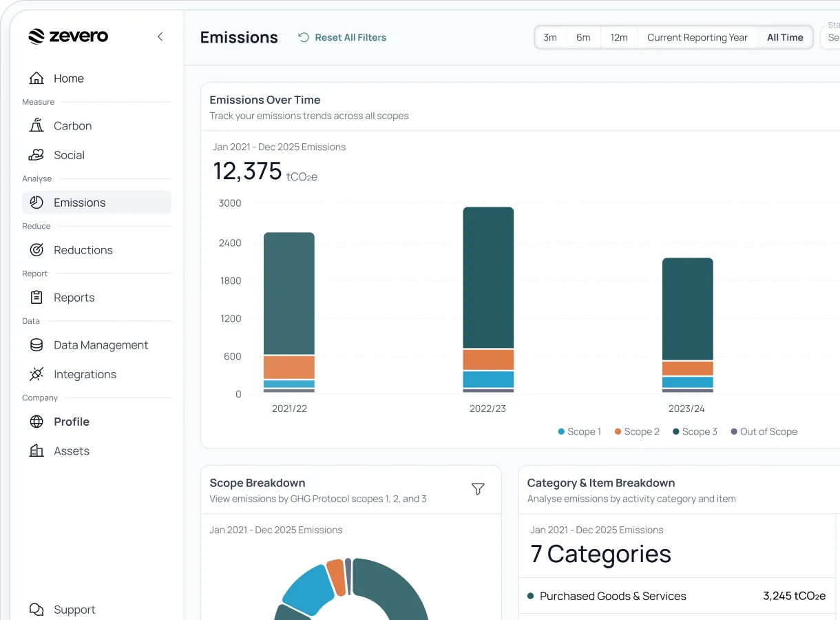840x620 pixels.
Task: Toggle the Out of Scope legend entry
Action: (764, 432)
